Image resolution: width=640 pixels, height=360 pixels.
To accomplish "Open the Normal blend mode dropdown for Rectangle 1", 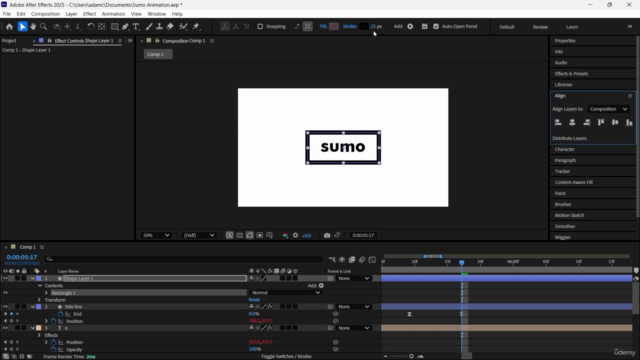I will (x=285, y=293).
